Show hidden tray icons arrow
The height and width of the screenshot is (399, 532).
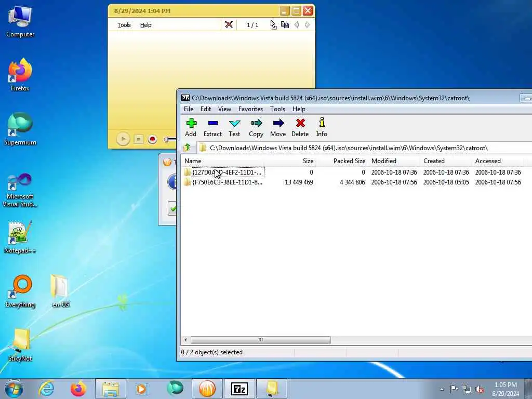[x=442, y=389]
